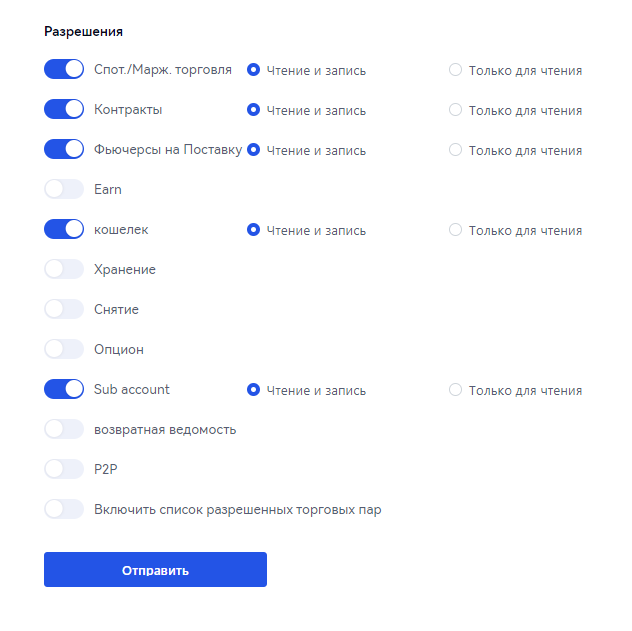Disable the Sub account toggle

coord(64,389)
